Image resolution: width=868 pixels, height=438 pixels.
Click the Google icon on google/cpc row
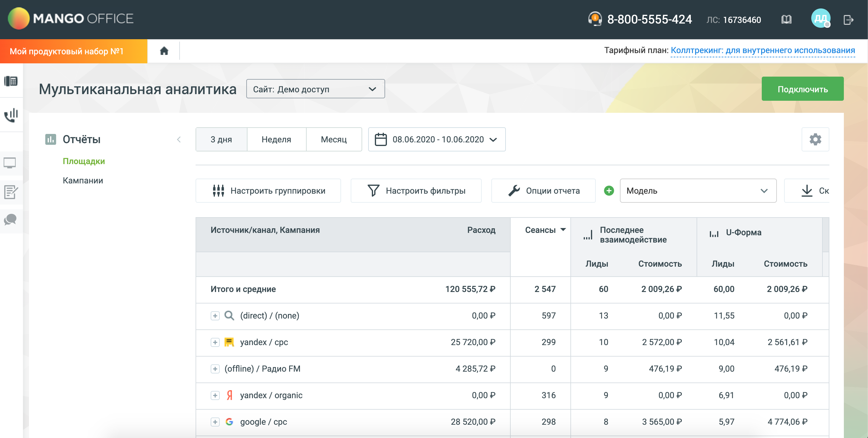point(229,421)
